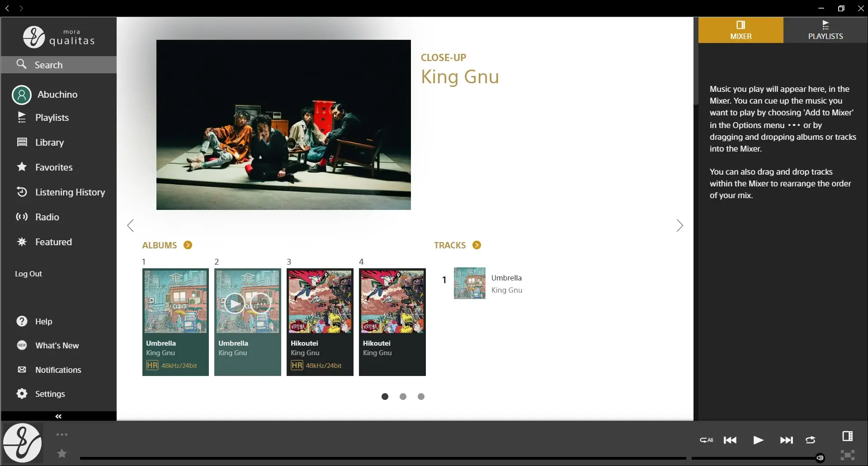Toggle Repeat All mode
This screenshot has width=868, height=466.
coord(706,440)
